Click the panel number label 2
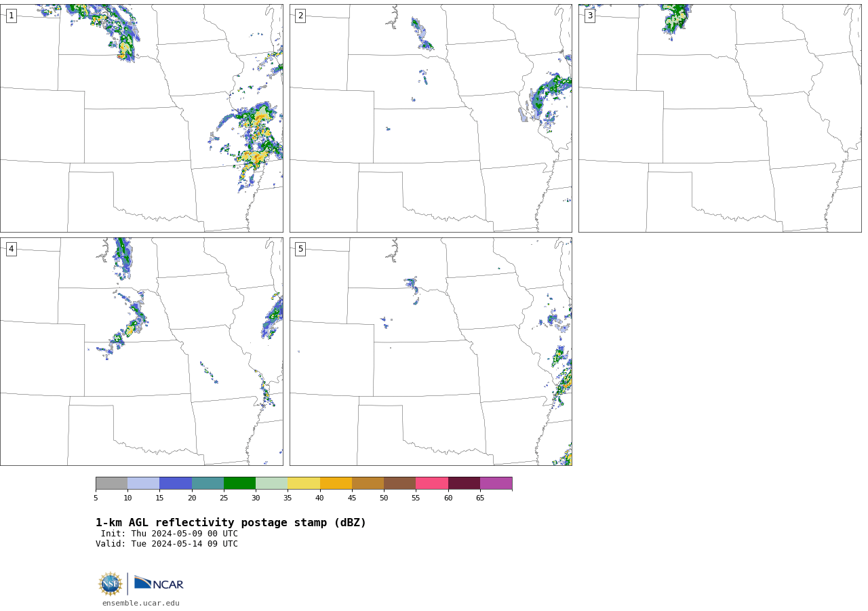Image resolution: width=868 pixels, height=611 pixels. (300, 16)
